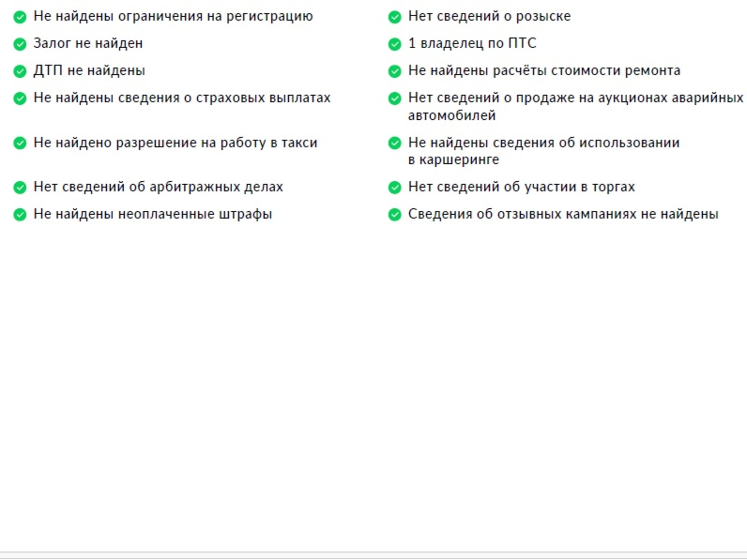Screen dimensions: 747x560
Task: Click green check icon next to Залог не найден
Action: click(x=20, y=44)
